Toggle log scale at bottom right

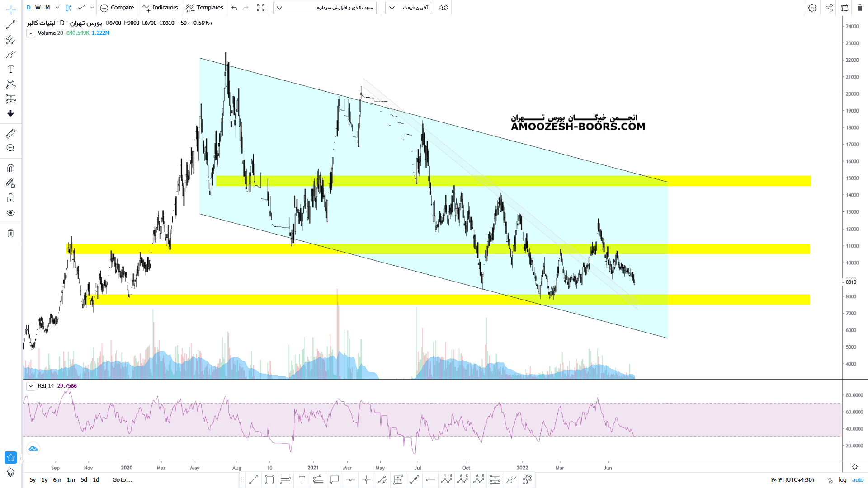[843, 480]
